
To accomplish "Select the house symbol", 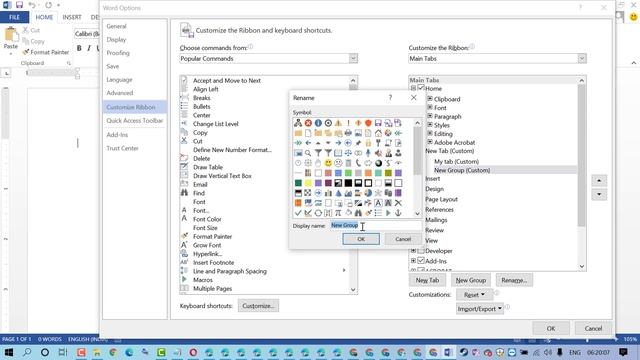I will click(378, 133).
